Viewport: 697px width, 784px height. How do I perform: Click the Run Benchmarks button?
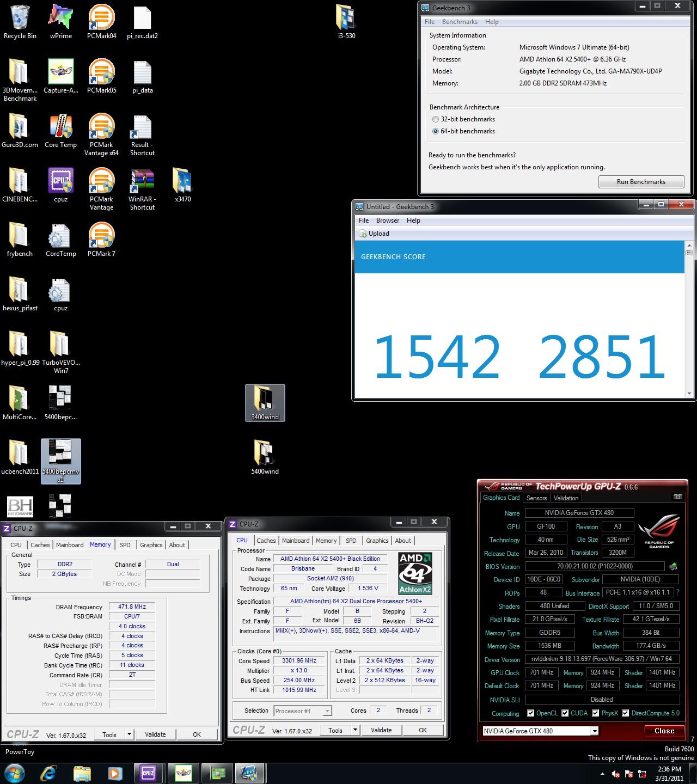coord(641,182)
